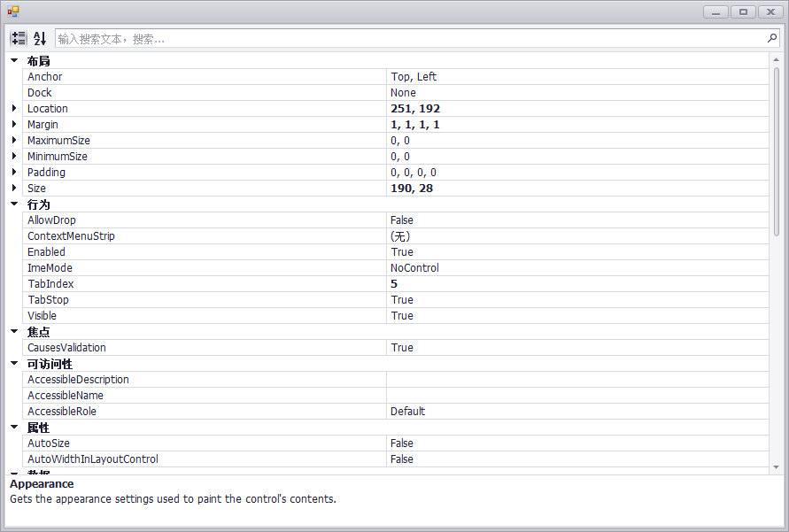Collapse the 焦点 category
Viewport: 789px width, 532px height.
click(x=14, y=331)
